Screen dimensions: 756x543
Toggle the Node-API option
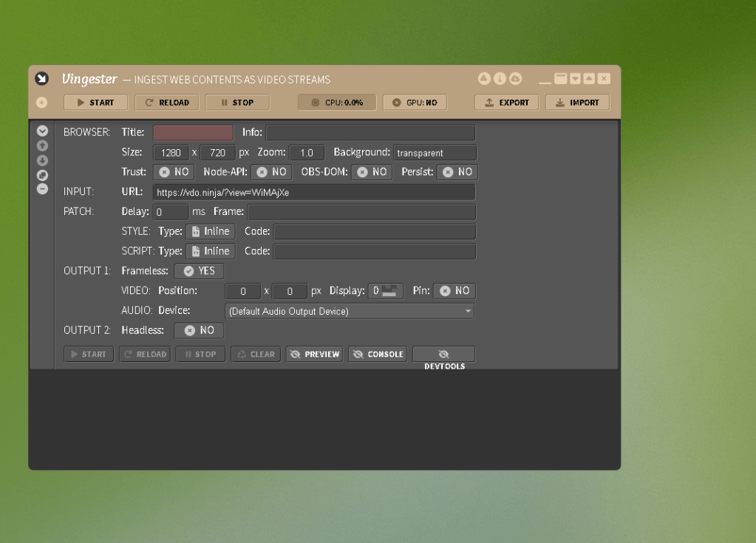(x=271, y=172)
